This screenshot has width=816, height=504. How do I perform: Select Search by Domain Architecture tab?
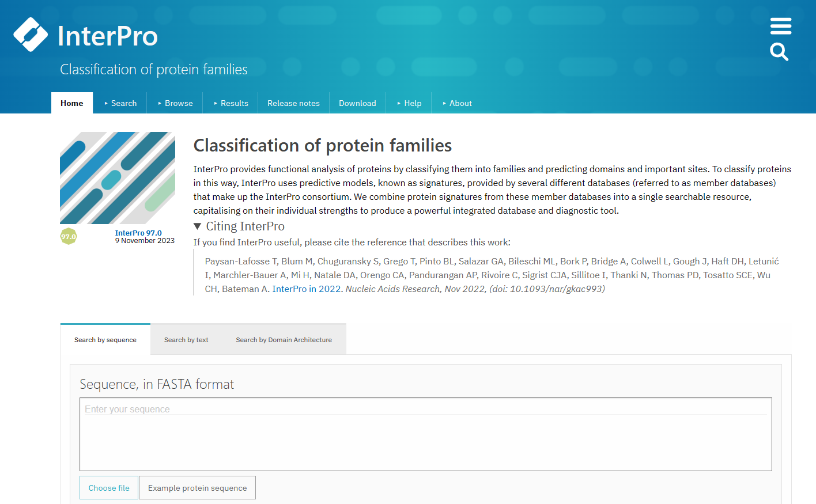284,340
